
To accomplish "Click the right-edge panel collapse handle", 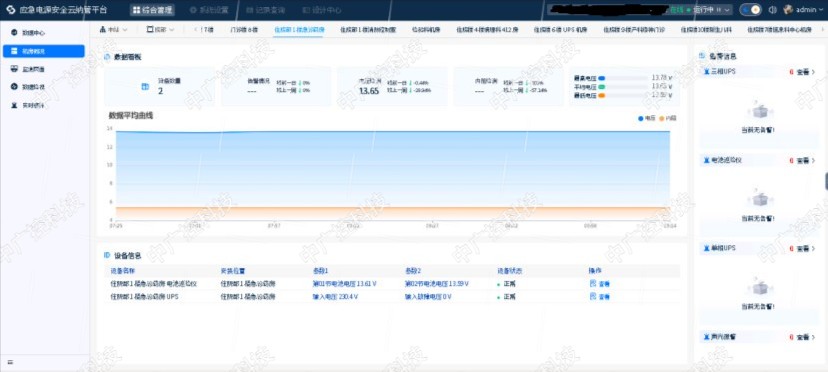I will pyautogui.click(x=826, y=180).
